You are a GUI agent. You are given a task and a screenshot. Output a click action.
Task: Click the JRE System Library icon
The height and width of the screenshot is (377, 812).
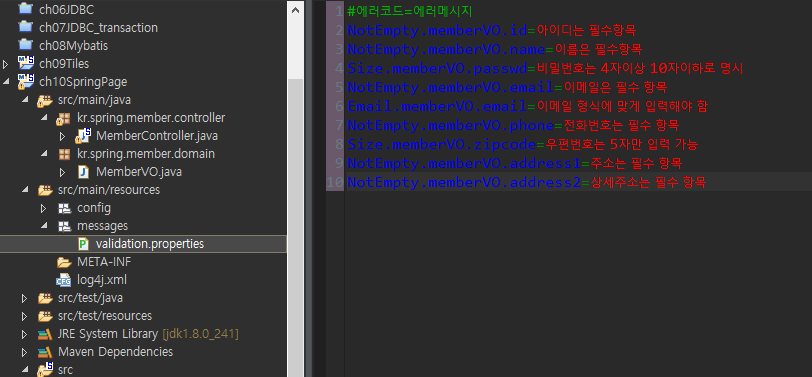tap(45, 334)
